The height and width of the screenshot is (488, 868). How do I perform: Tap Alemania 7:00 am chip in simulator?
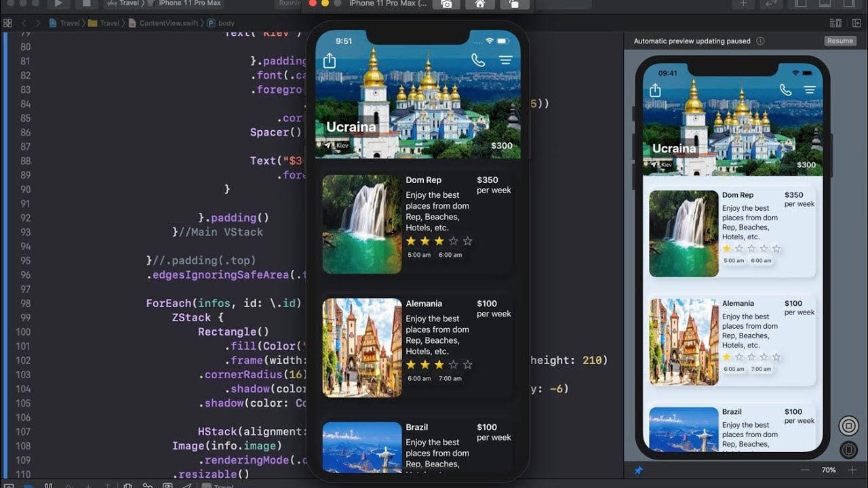(x=450, y=379)
